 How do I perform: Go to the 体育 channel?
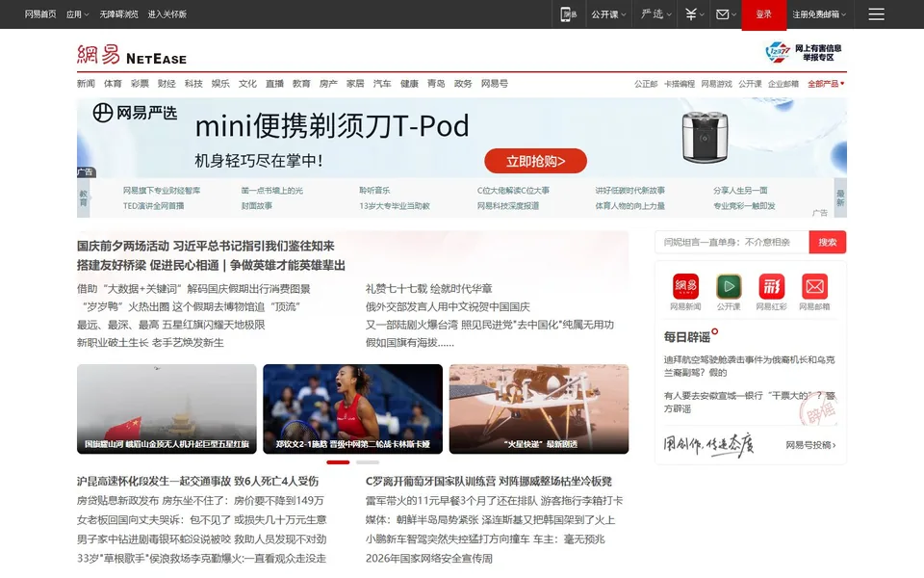[x=113, y=84]
